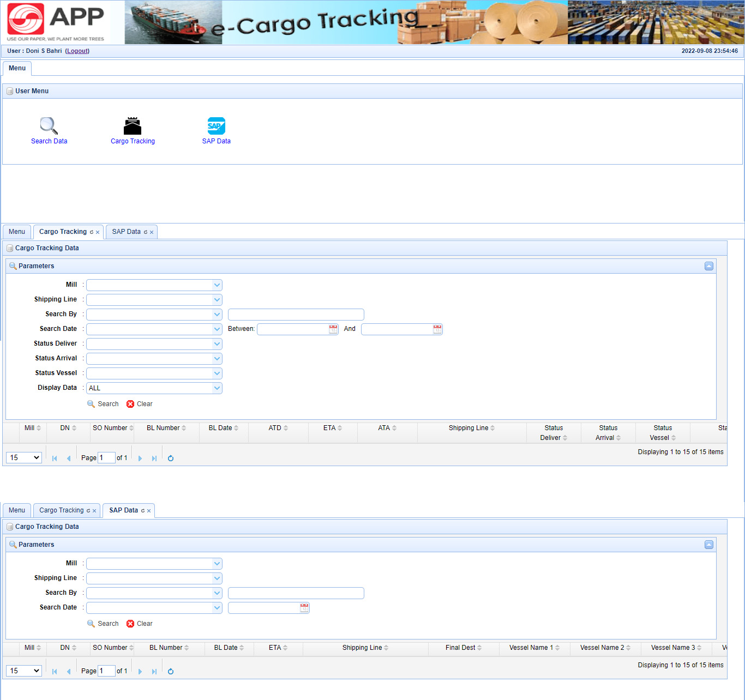Click the Between start date input field
The height and width of the screenshot is (700, 745).
point(293,329)
